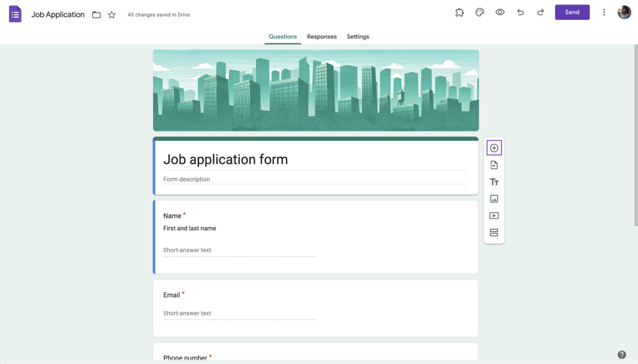The width and height of the screenshot is (638, 364).
Task: Open the add-ons puzzle icon
Action: [x=459, y=12]
